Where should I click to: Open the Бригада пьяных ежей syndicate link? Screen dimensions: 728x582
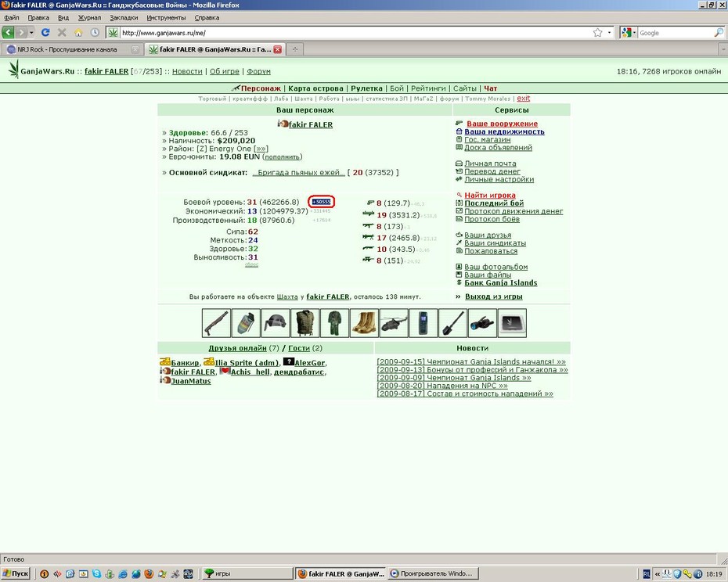298,172
